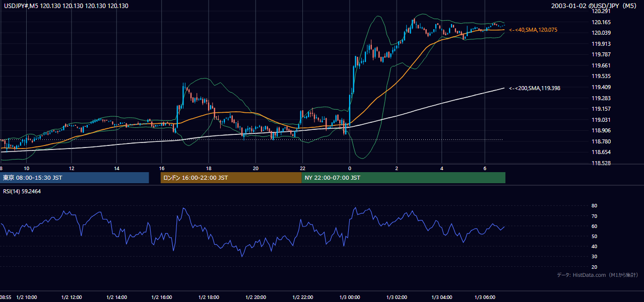Click price axis value 119.535

click(x=601, y=77)
